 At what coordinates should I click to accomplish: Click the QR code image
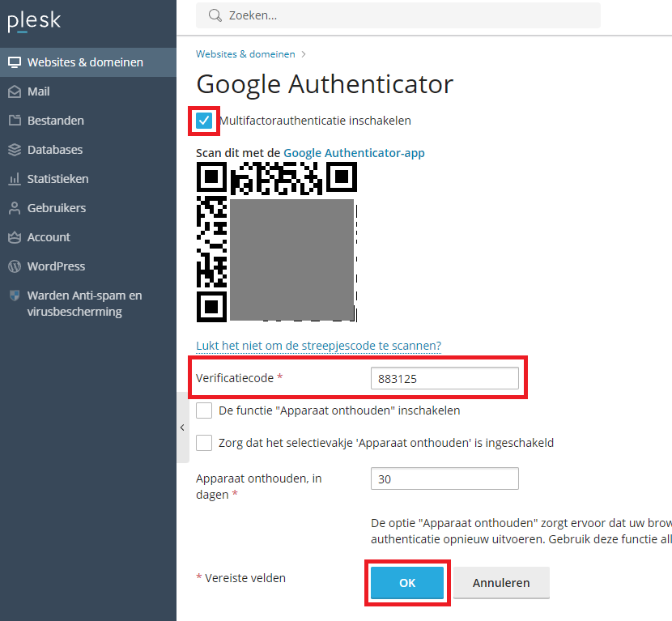pyautogui.click(x=277, y=242)
